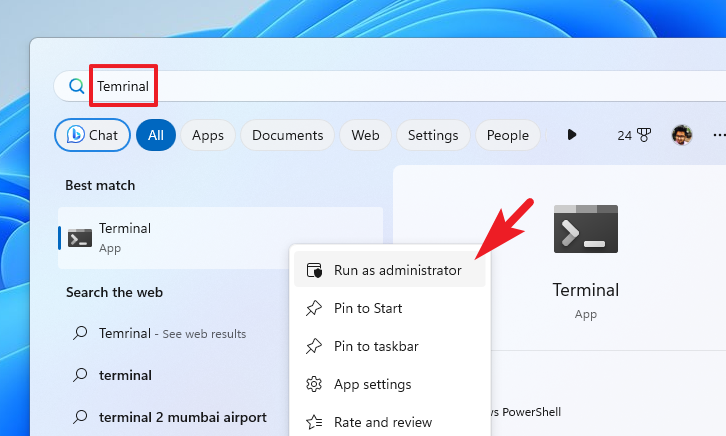Click the Terminal title in preview pane
Screen dimensions: 726x436
[x=586, y=290]
